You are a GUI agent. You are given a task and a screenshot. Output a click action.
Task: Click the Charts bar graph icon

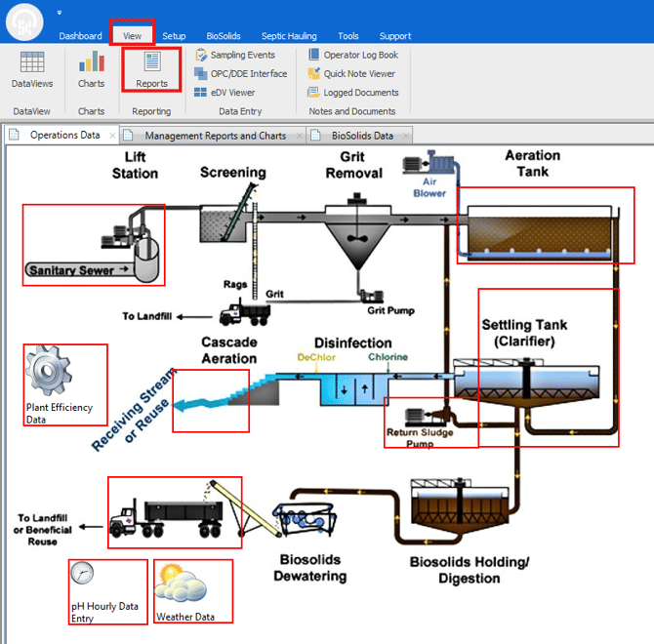tap(91, 64)
